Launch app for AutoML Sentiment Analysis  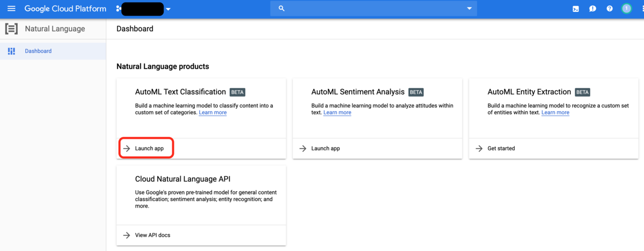[325, 149]
